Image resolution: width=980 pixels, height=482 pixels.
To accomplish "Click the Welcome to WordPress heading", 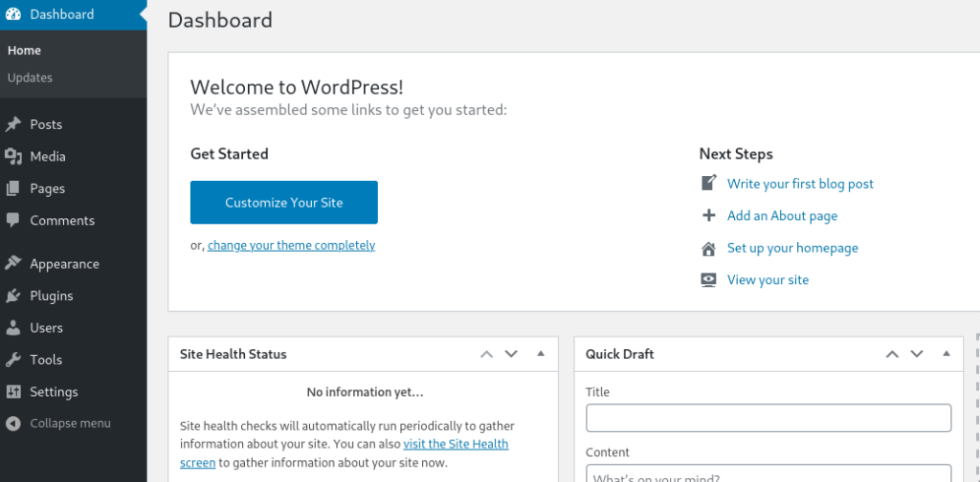I will tap(297, 87).
